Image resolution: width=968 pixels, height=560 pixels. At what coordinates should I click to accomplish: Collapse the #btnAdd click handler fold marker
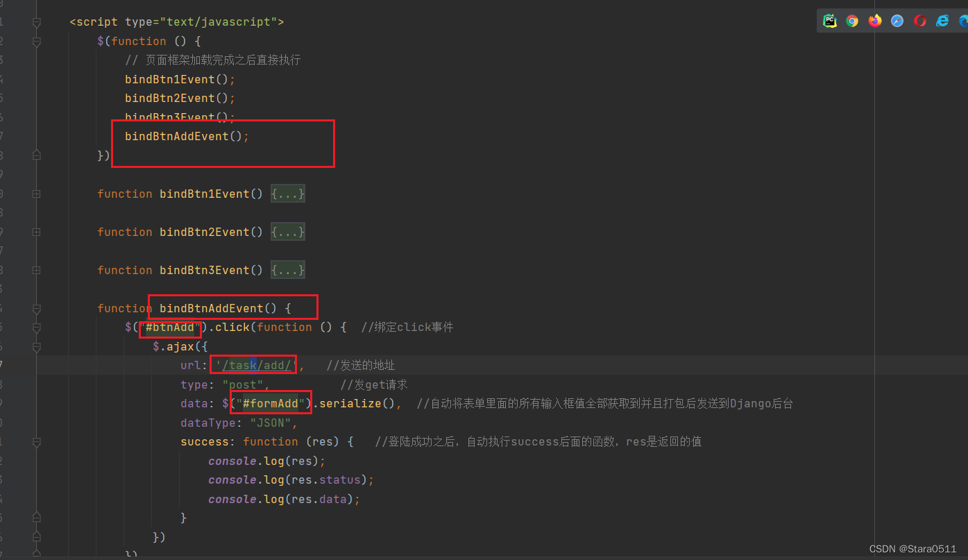pos(37,328)
